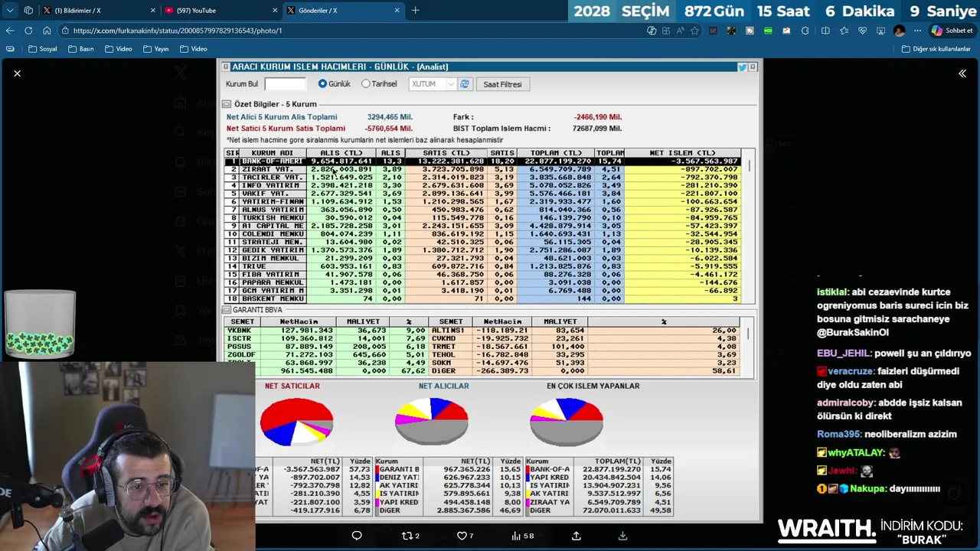Repost the tweet with 2 reposts
The image size is (980, 551).
click(411, 536)
